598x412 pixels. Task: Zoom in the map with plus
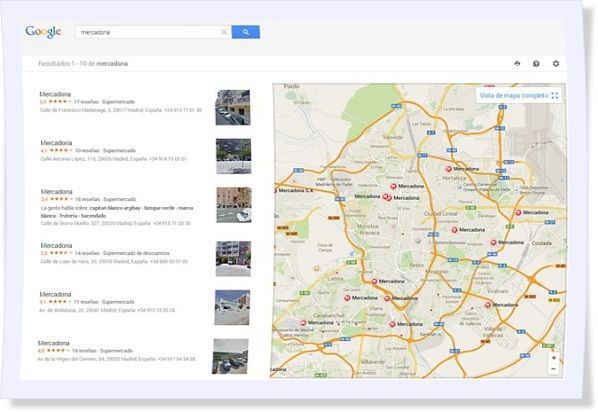pyautogui.click(x=554, y=358)
